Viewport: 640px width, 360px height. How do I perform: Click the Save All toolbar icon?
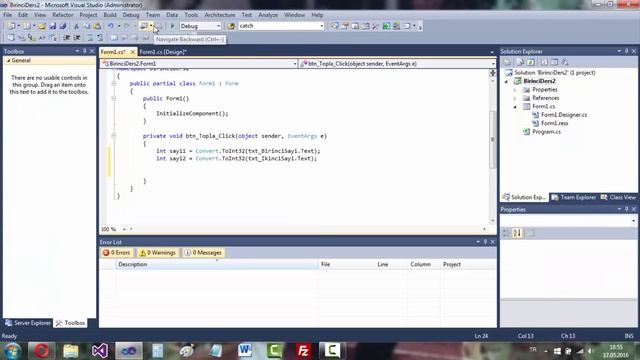(62, 26)
